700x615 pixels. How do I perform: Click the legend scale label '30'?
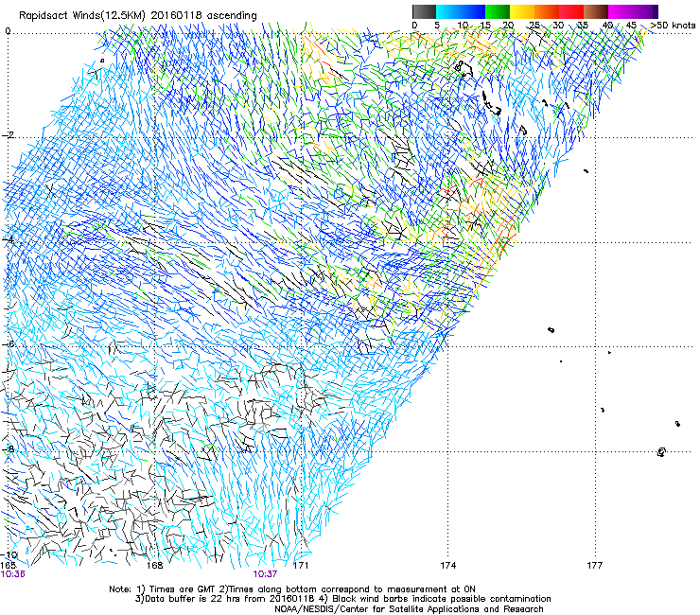pyautogui.click(x=558, y=26)
